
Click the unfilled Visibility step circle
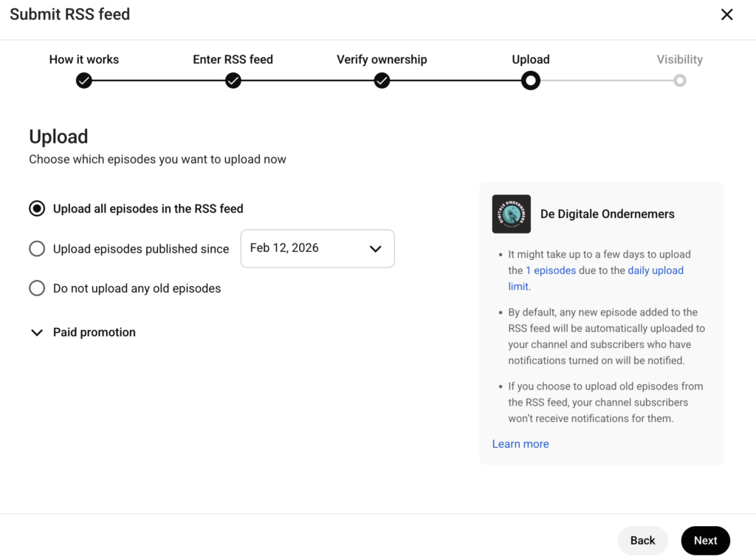pos(679,81)
